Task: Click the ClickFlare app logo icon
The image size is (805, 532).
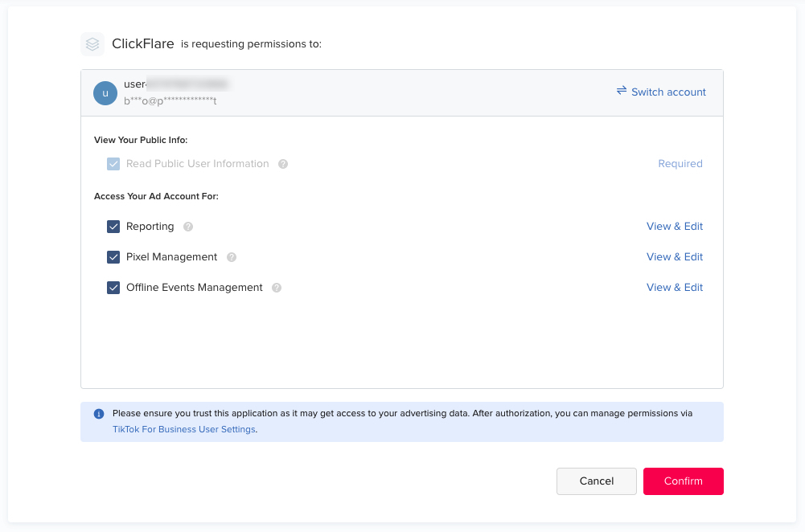Action: tap(92, 44)
